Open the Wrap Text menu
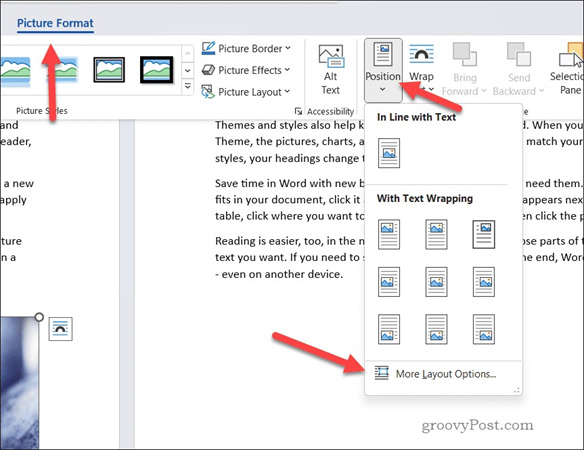584x450 pixels. click(421, 68)
